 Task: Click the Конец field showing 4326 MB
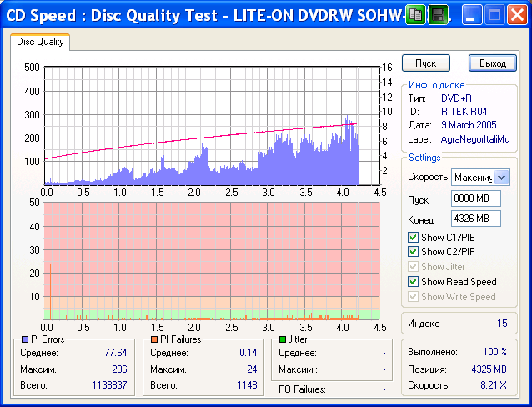(x=475, y=219)
